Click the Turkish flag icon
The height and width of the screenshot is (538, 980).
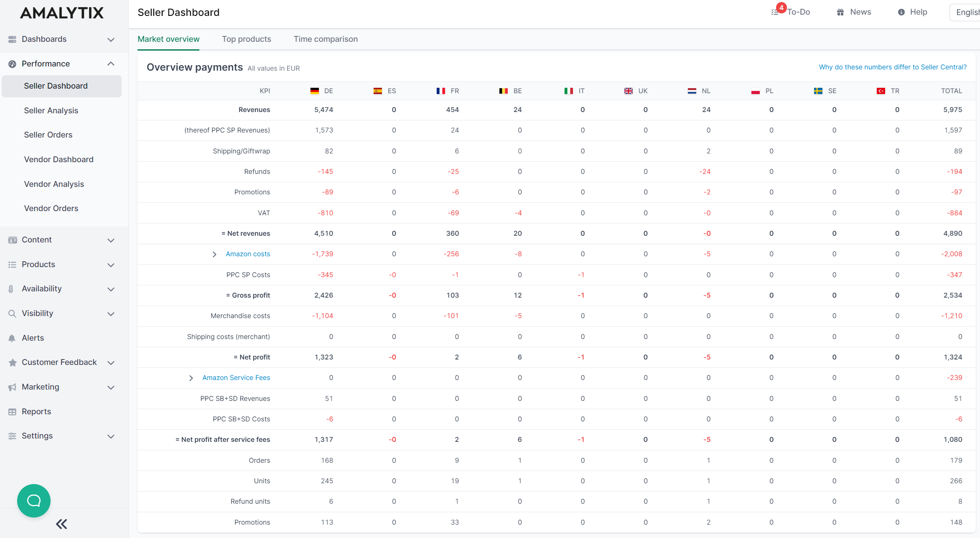point(881,91)
